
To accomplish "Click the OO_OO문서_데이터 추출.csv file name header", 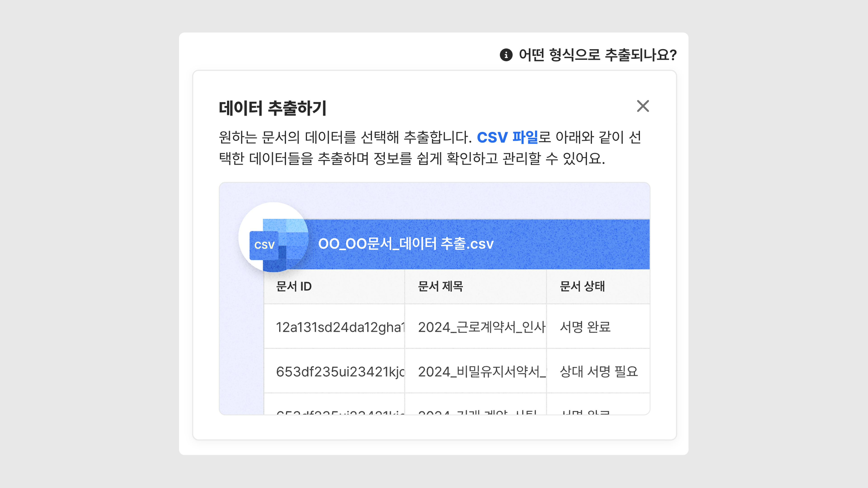I will [x=406, y=244].
